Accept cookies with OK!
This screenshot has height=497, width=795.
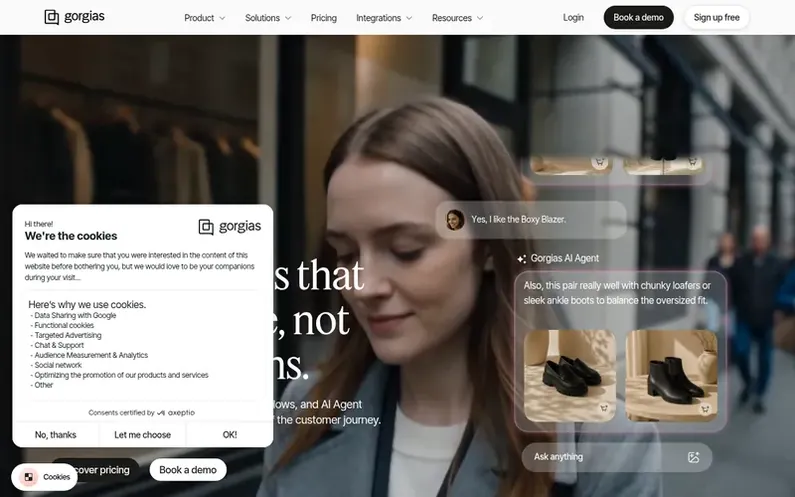point(230,435)
